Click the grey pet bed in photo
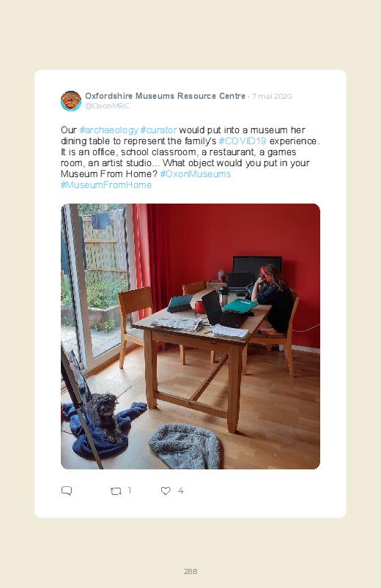Image resolution: width=381 pixels, height=588 pixels. click(x=185, y=446)
